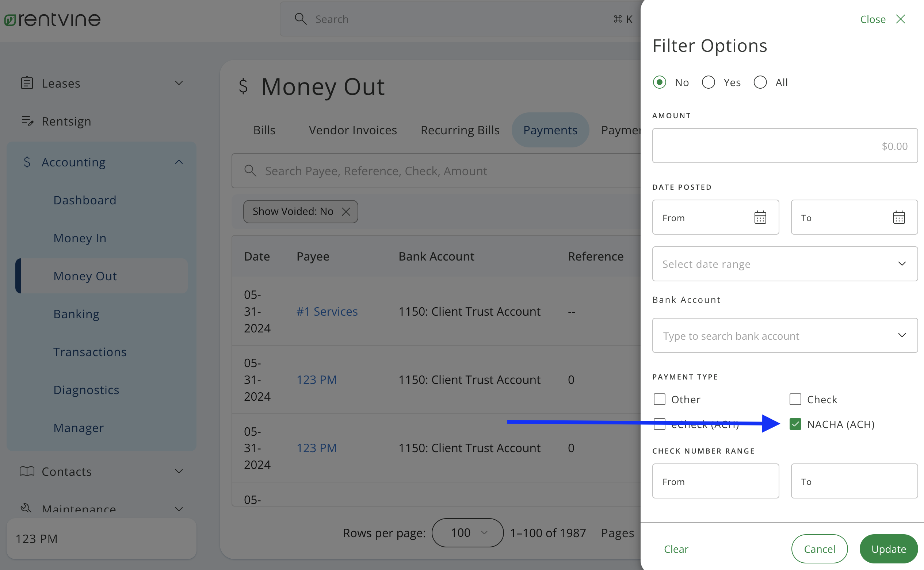Viewport: 924px width, 570px height.
Task: Enable the Check payment type checkbox
Action: 795,399
